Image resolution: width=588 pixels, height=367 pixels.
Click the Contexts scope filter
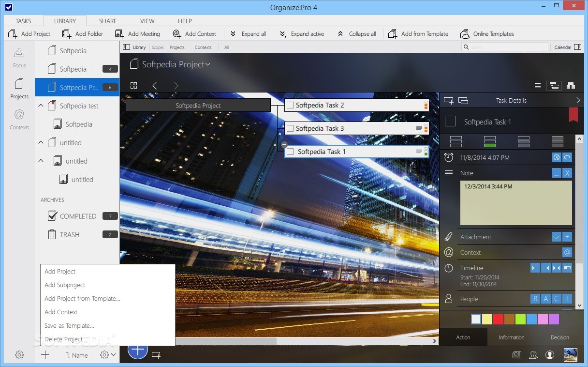(x=203, y=47)
